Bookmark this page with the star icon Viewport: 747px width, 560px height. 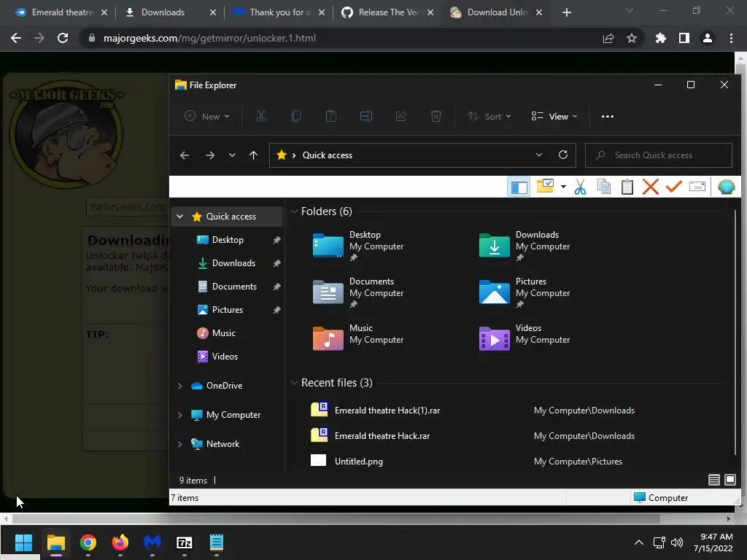(x=632, y=38)
